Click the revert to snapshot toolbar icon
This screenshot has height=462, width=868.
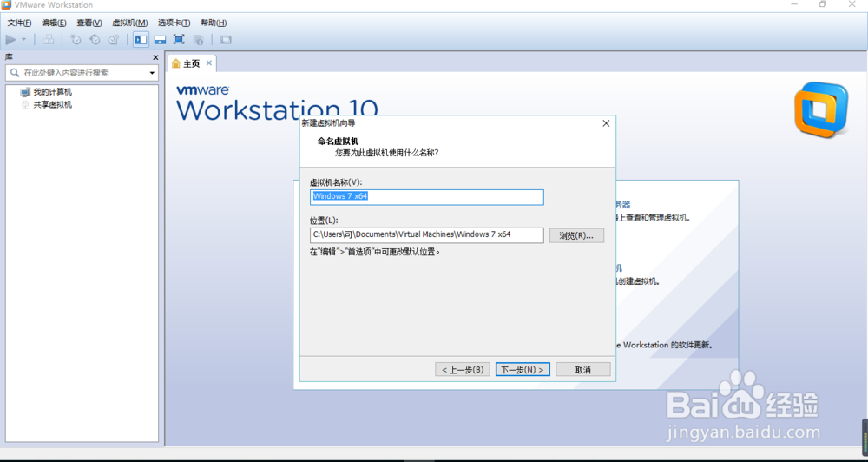coord(95,39)
